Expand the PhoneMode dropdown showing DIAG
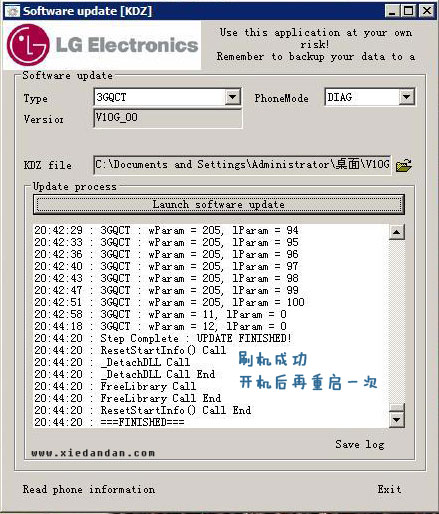This screenshot has height=514, width=439. pos(406,97)
